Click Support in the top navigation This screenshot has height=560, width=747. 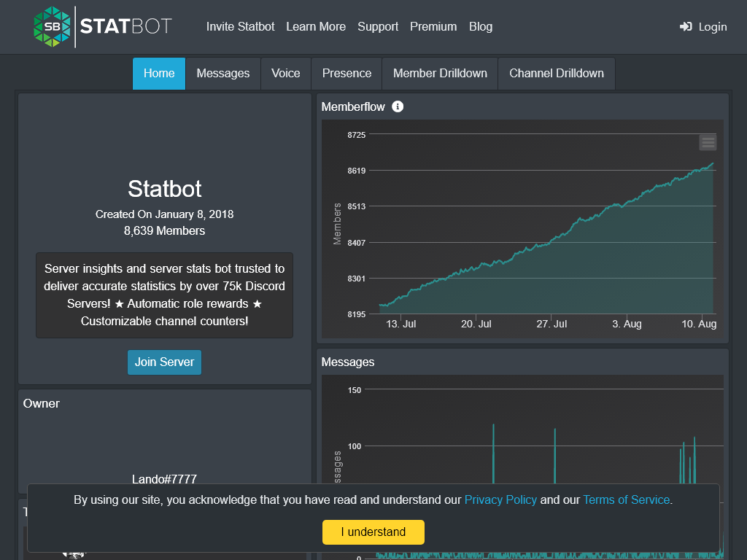click(x=378, y=26)
